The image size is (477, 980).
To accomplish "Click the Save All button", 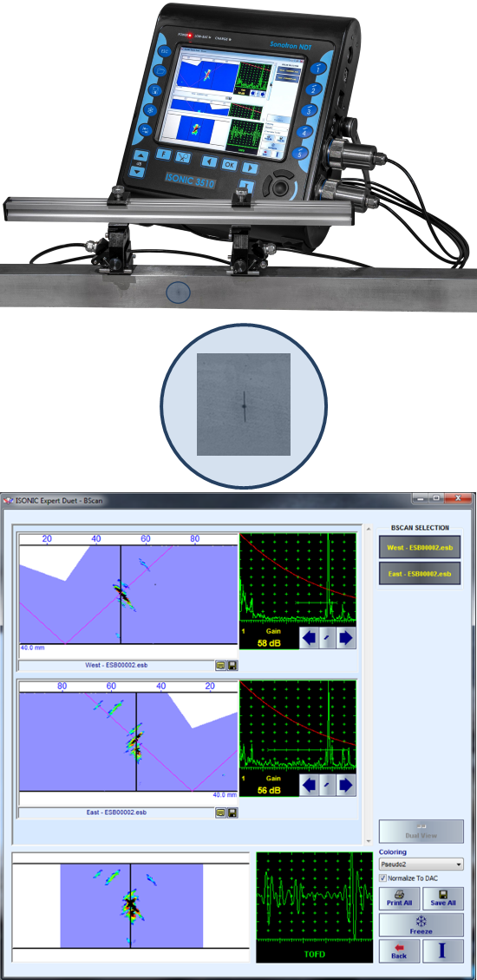I will pyautogui.click(x=443, y=898).
